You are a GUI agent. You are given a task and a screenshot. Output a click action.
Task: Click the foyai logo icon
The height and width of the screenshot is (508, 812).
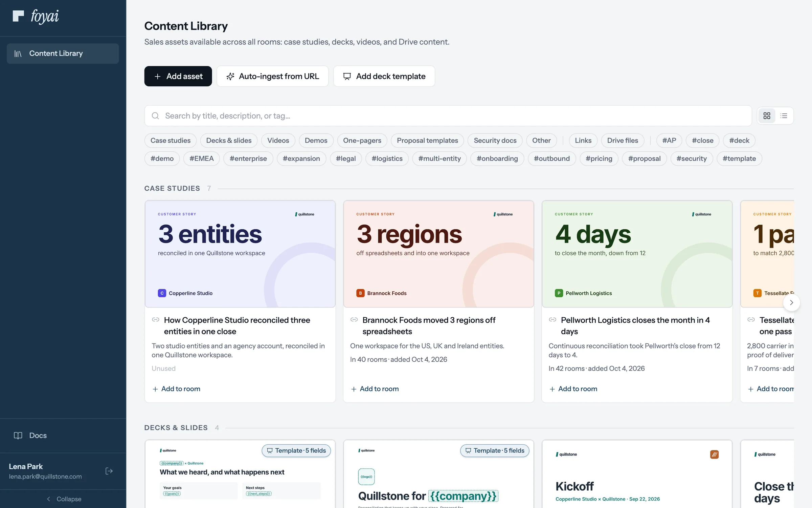tap(18, 16)
